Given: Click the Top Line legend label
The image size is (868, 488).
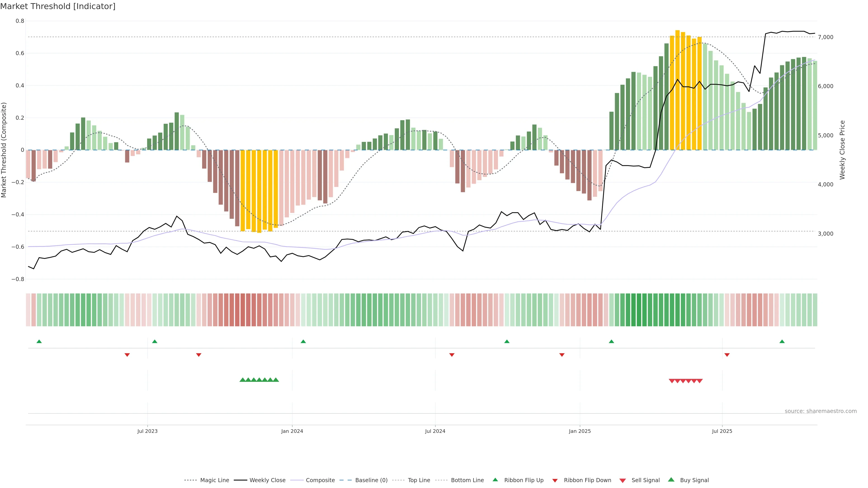Looking at the screenshot, I should coord(419,480).
